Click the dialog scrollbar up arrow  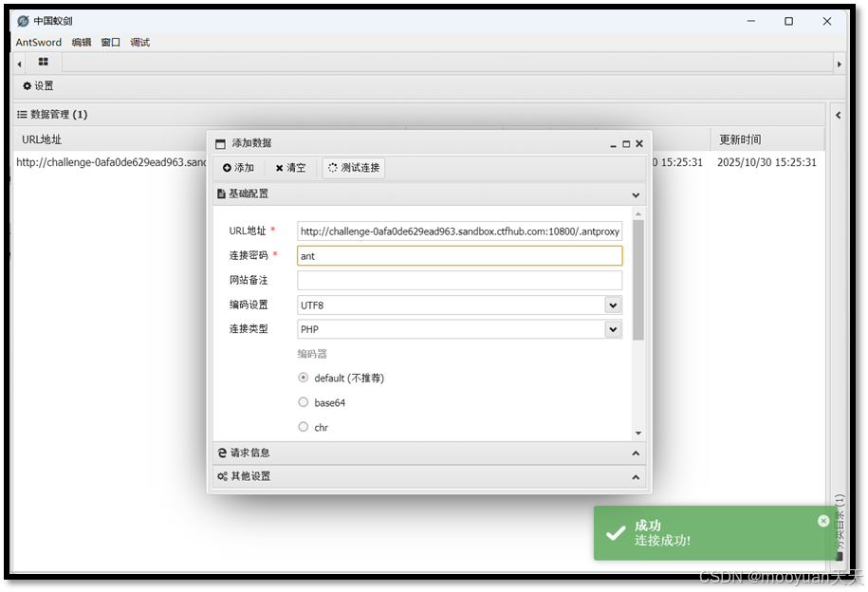click(638, 213)
